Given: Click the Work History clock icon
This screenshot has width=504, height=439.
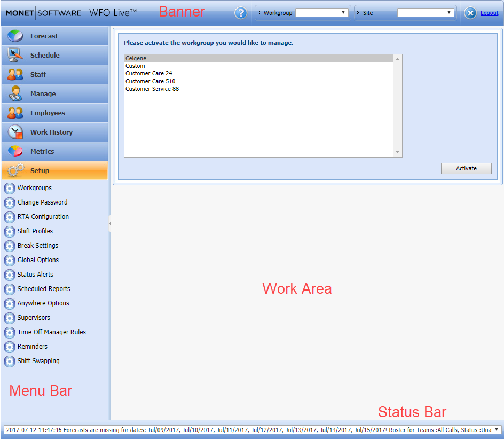Looking at the screenshot, I should click(x=15, y=132).
